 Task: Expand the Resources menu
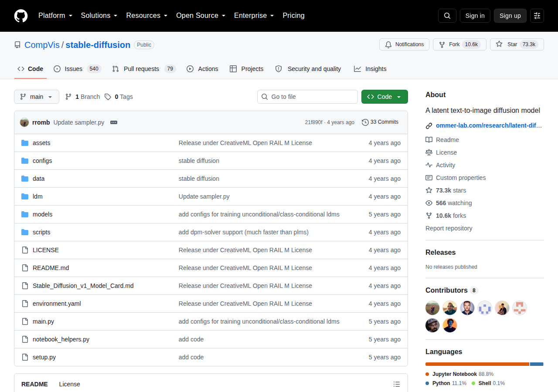point(147,16)
